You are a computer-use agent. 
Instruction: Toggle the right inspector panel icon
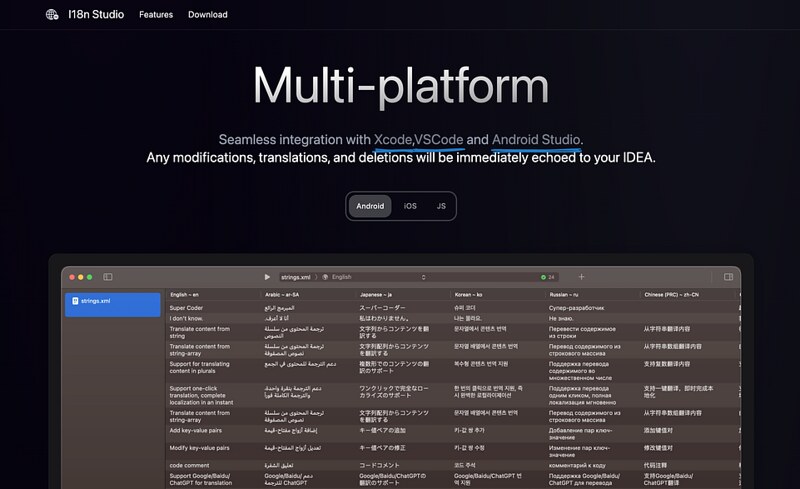point(727,277)
